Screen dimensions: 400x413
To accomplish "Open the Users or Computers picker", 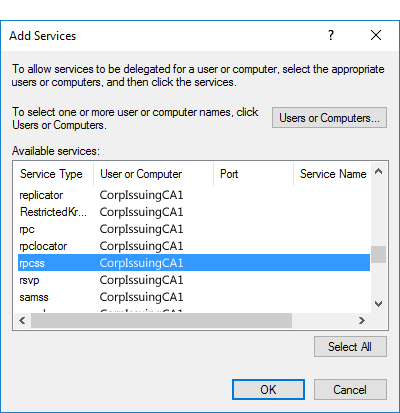I will (329, 118).
